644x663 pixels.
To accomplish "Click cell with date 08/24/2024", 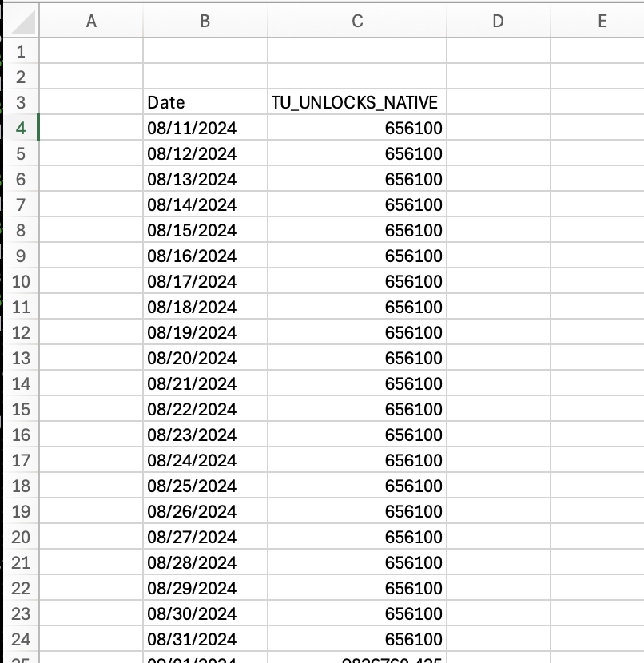I will [x=205, y=460].
